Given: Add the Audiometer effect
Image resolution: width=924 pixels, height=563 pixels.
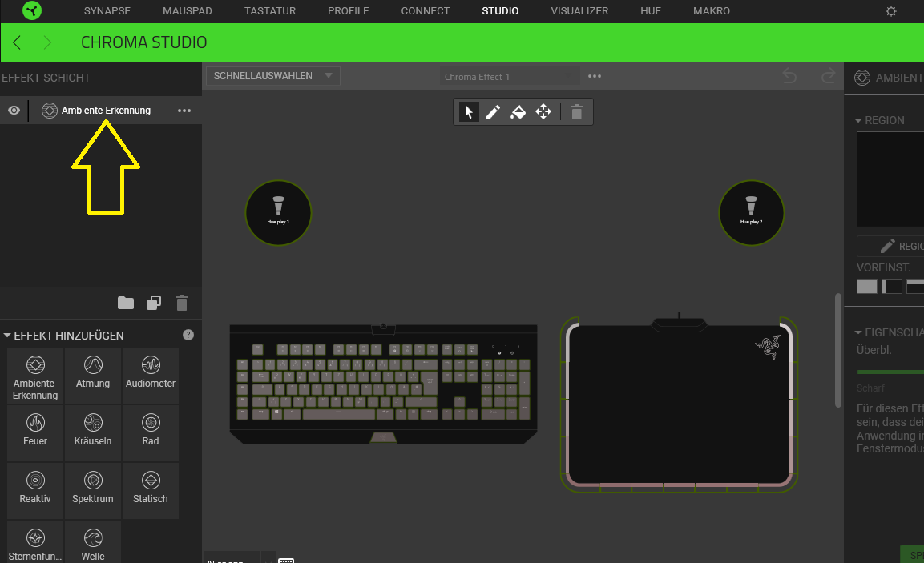Looking at the screenshot, I should point(151,376).
